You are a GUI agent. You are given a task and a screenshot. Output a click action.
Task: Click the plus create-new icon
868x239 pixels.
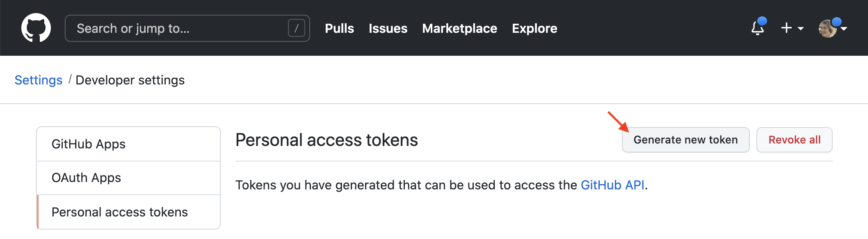(786, 28)
